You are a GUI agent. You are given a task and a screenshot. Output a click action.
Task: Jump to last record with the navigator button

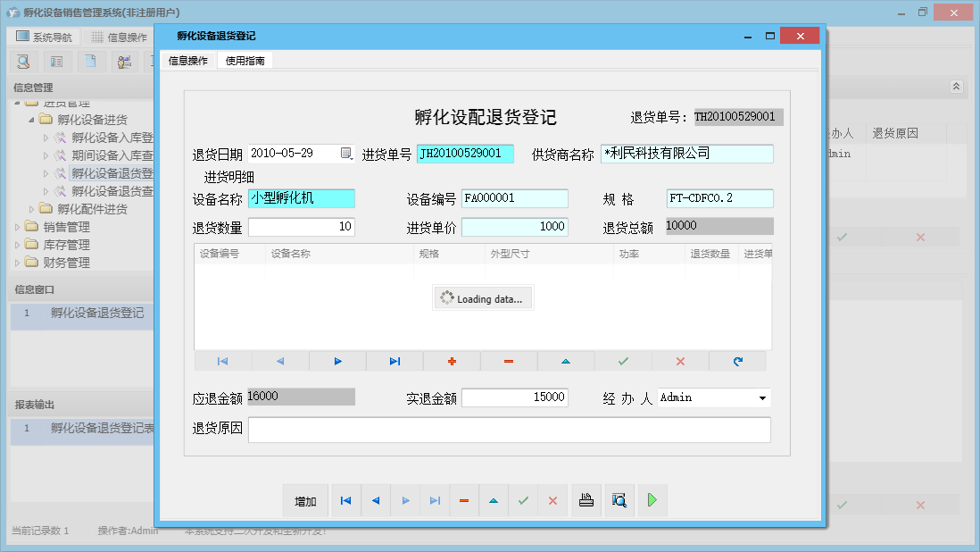tap(435, 500)
